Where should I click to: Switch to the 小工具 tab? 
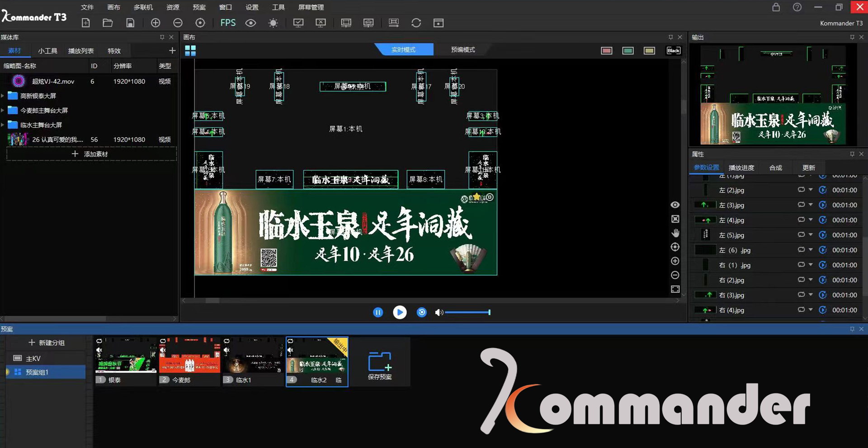tap(47, 51)
